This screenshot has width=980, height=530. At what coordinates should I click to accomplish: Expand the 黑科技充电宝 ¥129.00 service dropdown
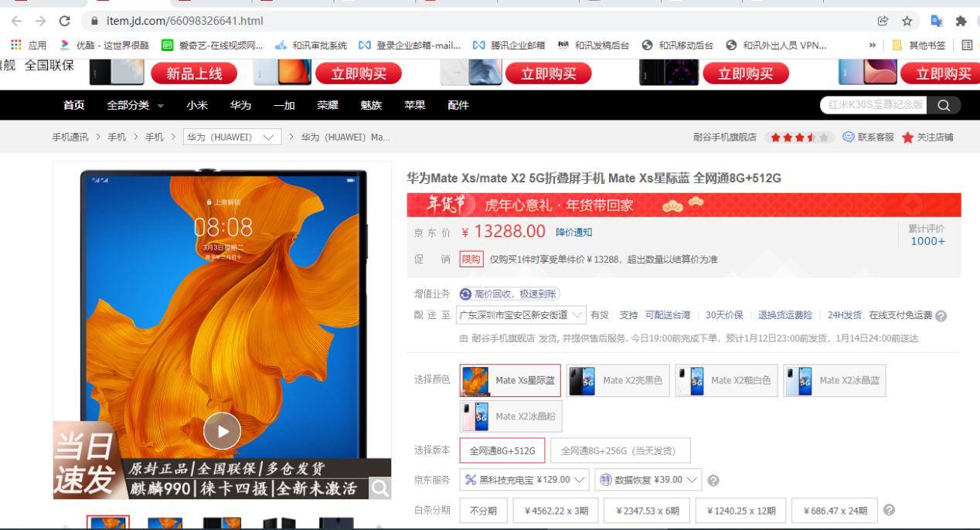pos(525,480)
